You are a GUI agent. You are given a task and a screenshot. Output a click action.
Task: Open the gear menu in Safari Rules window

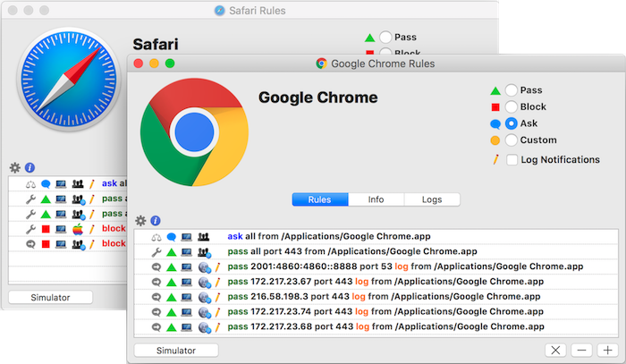(x=15, y=167)
